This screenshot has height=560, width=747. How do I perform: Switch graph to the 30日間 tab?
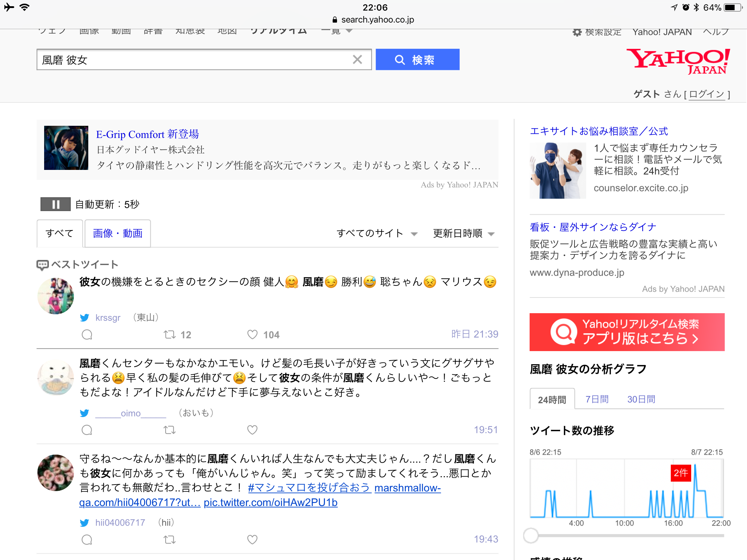click(641, 400)
